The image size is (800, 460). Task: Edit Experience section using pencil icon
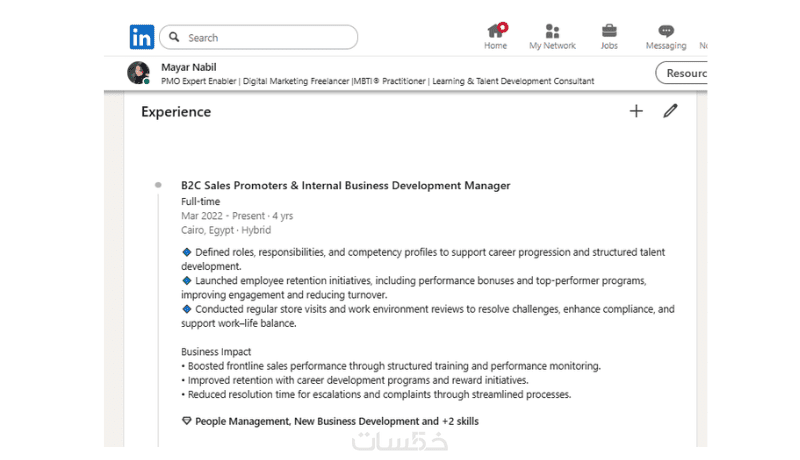pyautogui.click(x=670, y=111)
